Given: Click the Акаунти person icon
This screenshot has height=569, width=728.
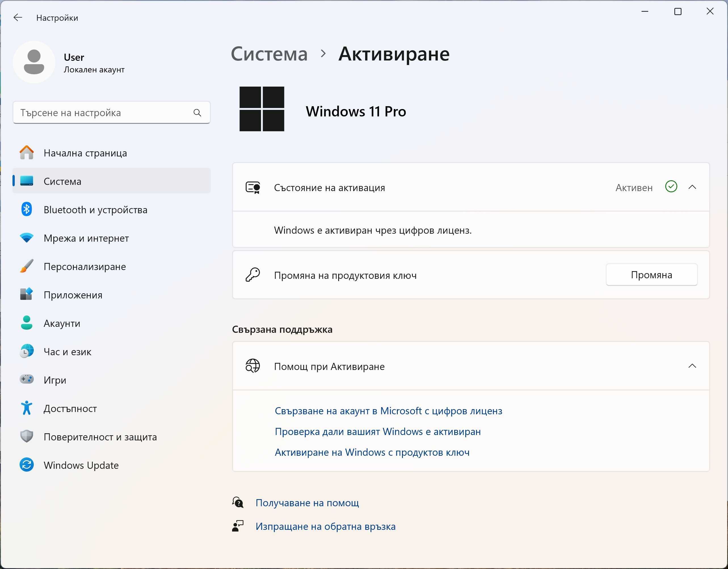Looking at the screenshot, I should [27, 323].
